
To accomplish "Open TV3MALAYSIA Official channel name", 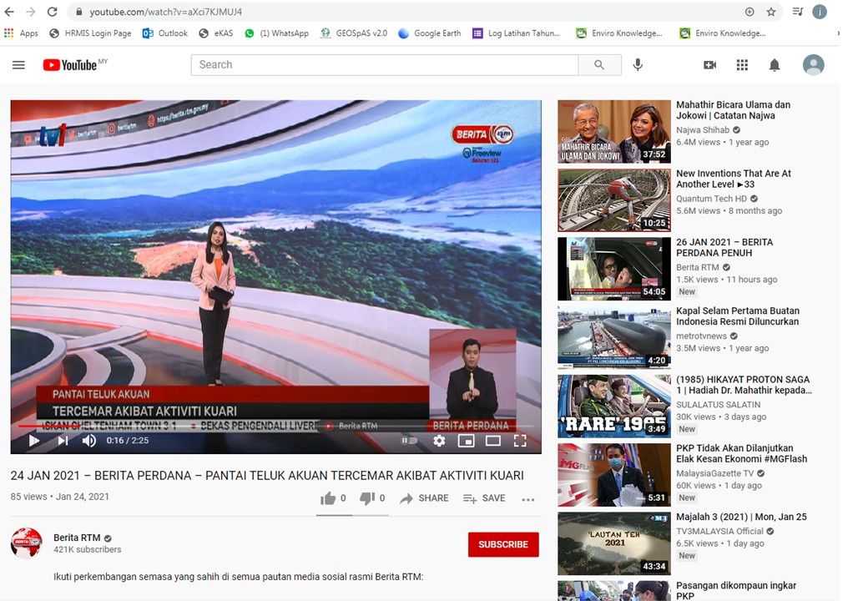I will click(x=719, y=531).
